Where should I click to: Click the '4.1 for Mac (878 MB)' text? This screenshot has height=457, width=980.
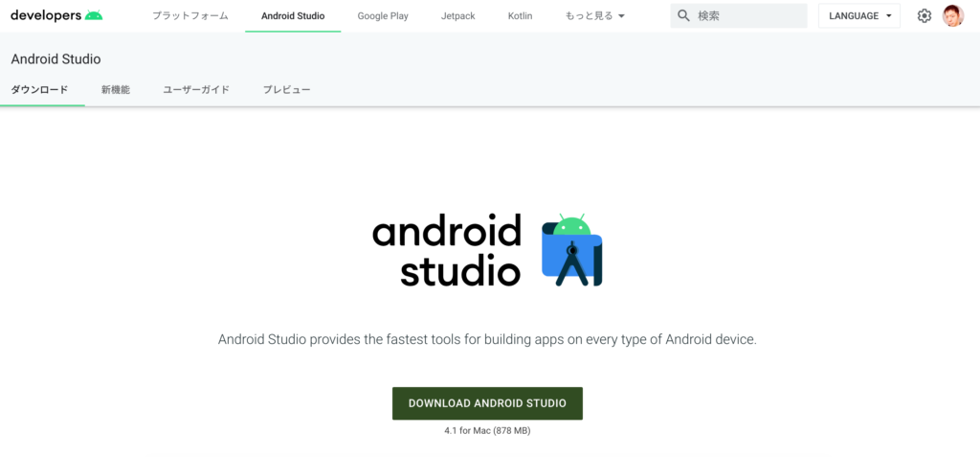[x=487, y=431]
